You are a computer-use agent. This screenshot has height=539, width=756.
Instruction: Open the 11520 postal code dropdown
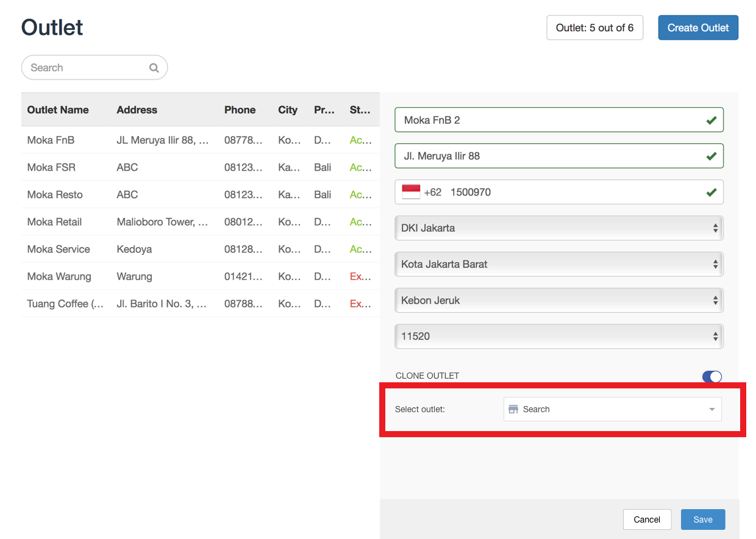coord(558,336)
